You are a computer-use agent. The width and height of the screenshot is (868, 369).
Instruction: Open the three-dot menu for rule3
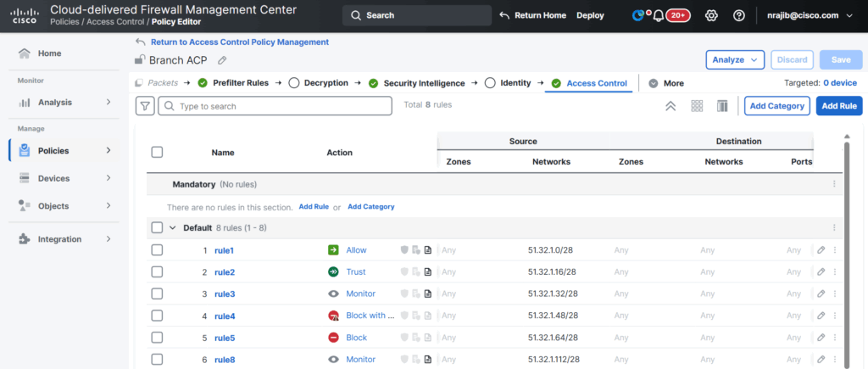835,294
